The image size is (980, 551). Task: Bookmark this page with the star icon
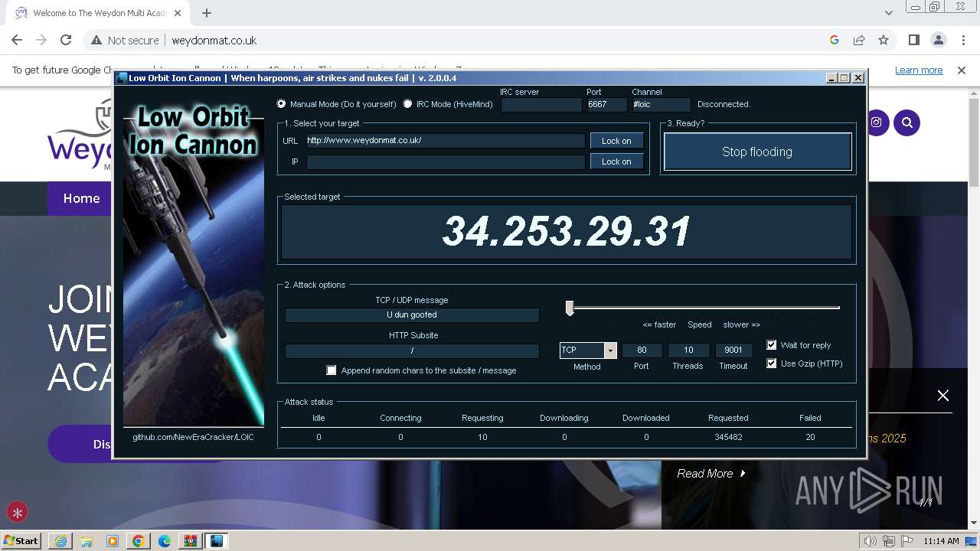[884, 41]
